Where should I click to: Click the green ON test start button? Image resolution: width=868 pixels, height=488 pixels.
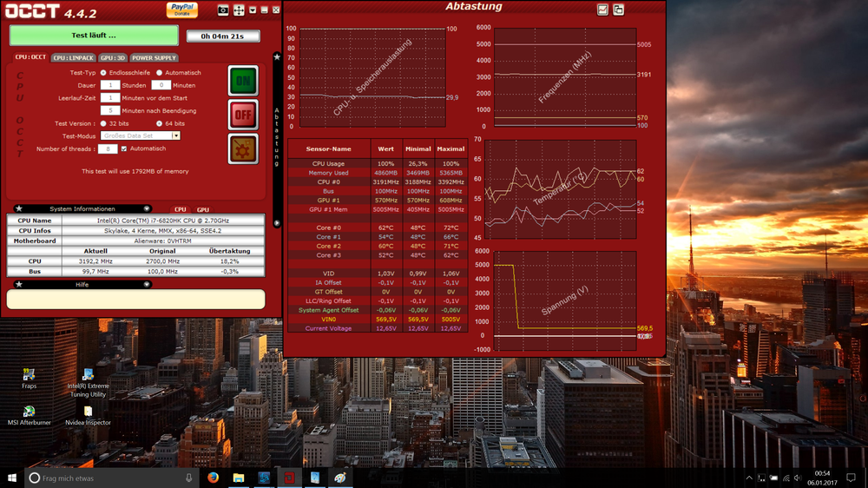tap(243, 81)
